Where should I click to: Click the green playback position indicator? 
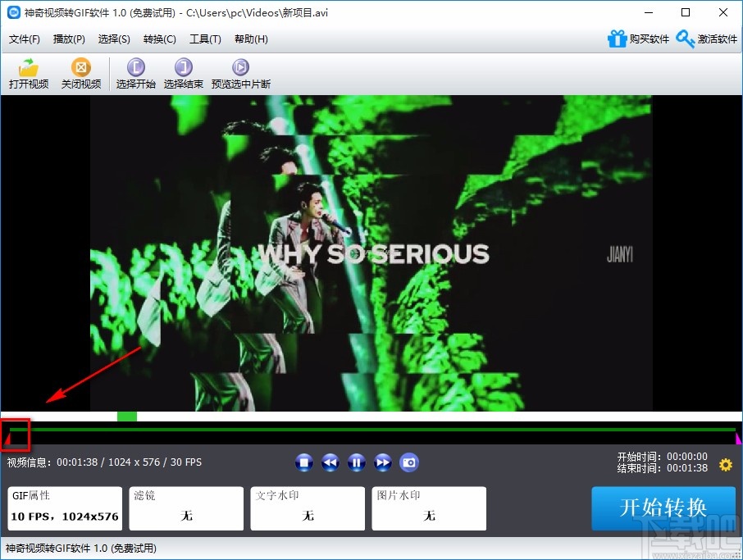point(127,417)
